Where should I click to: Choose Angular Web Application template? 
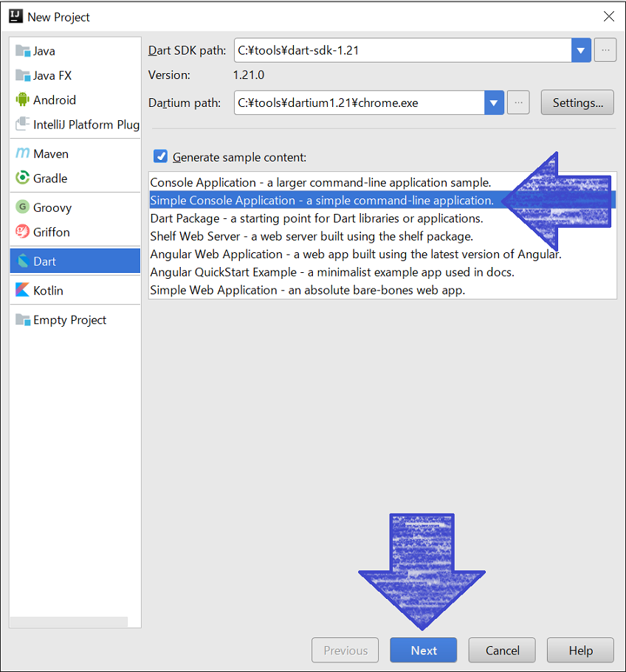(382, 254)
